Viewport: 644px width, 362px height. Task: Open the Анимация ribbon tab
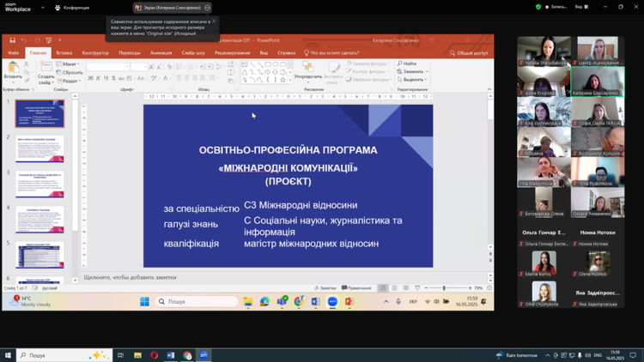pyautogui.click(x=161, y=53)
